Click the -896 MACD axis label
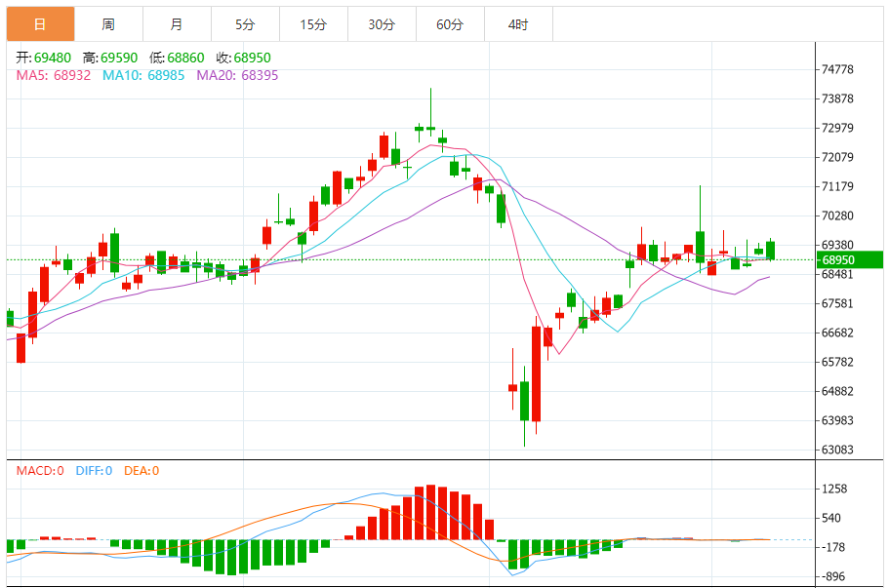This screenshot has width=889, height=588. pos(834,576)
